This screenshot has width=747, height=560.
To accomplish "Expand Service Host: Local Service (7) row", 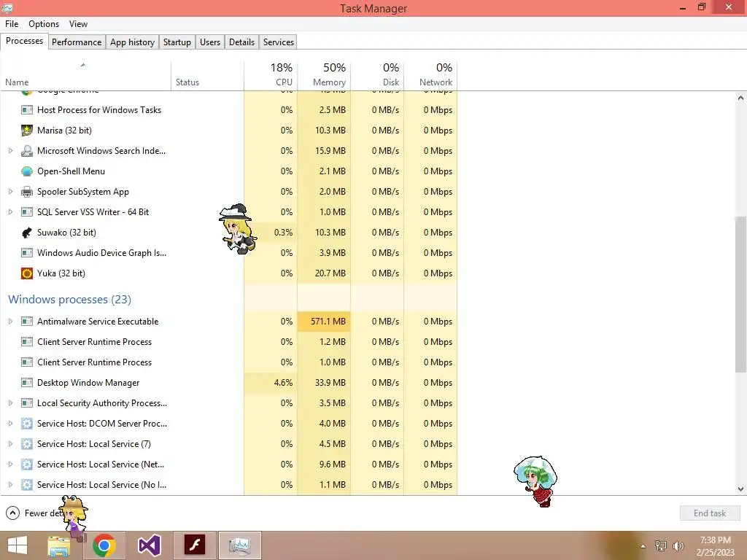I will pos(10,444).
